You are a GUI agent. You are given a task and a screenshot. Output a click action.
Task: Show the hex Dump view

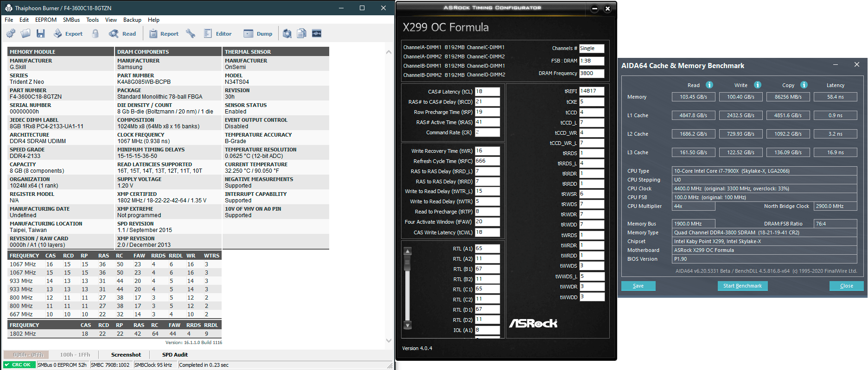(x=258, y=33)
